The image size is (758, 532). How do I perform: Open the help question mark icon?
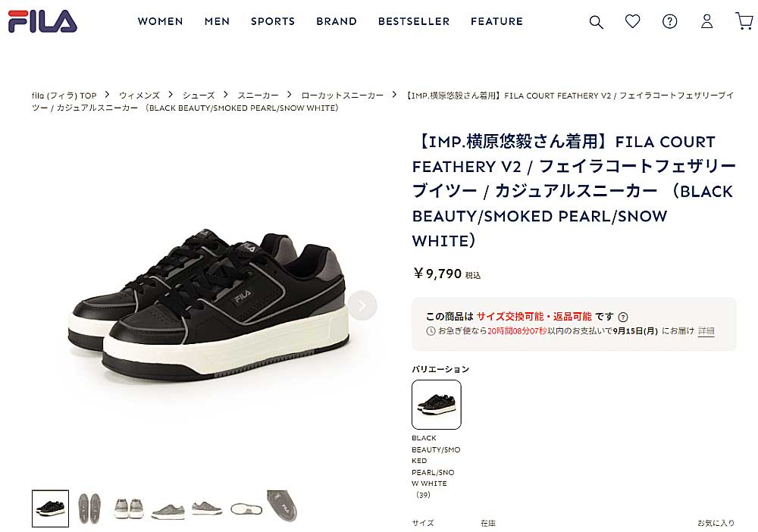(669, 21)
